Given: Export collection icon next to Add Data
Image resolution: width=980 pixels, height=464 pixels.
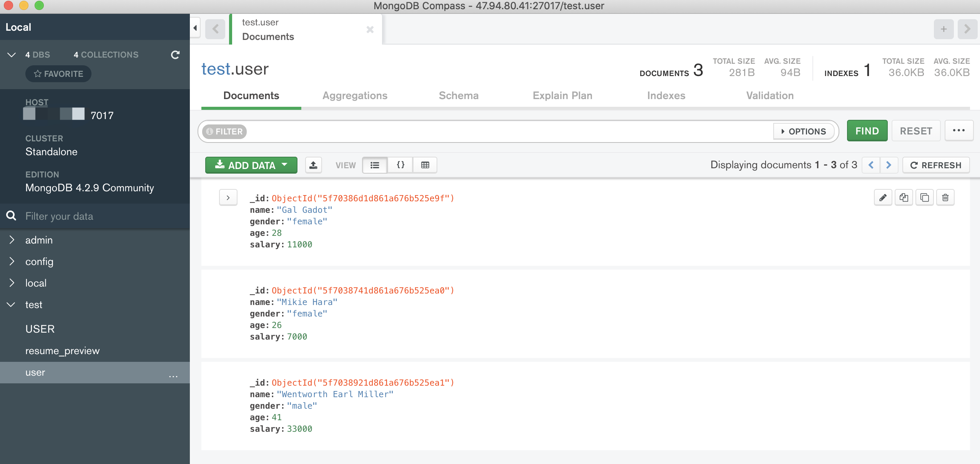Looking at the screenshot, I should click(314, 165).
